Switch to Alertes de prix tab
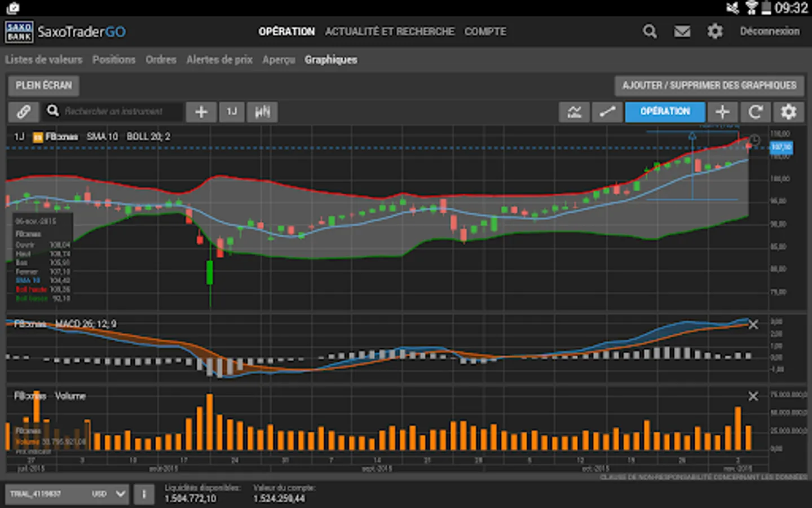Image resolution: width=812 pixels, height=508 pixels. (x=219, y=60)
